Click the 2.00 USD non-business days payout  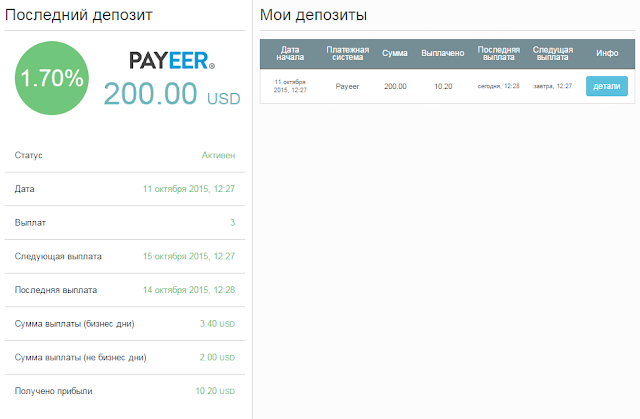[x=217, y=357]
